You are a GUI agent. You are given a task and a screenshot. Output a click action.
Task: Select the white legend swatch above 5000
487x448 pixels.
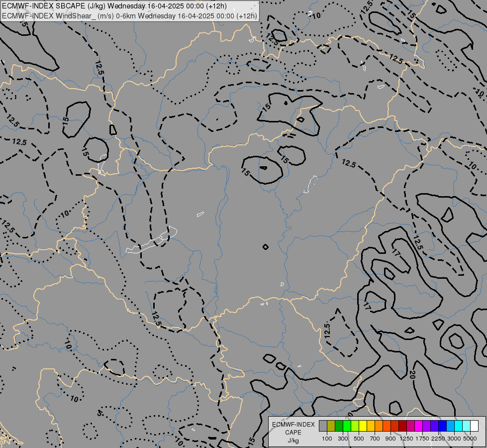coord(474,426)
